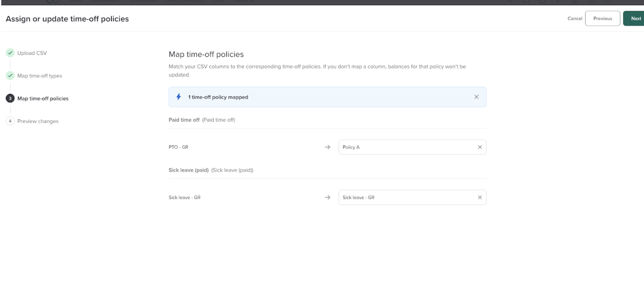This screenshot has width=644, height=292.
Task: Click the green checkmark beside Upload CSV
Action: (x=10, y=53)
